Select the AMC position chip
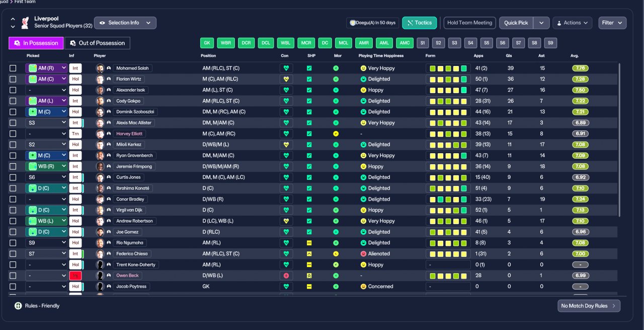Image resolution: width=644 pixels, height=330 pixels. coord(405,43)
